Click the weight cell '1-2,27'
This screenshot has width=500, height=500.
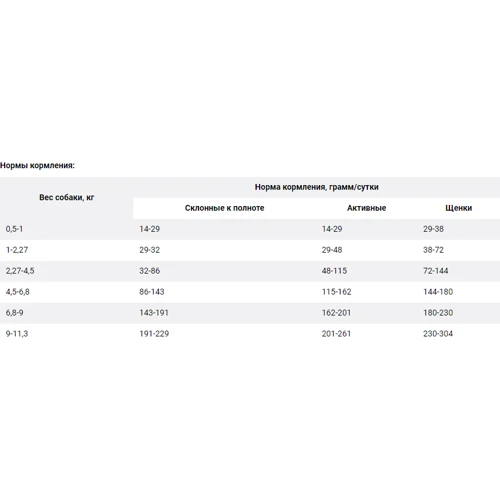tap(17, 250)
